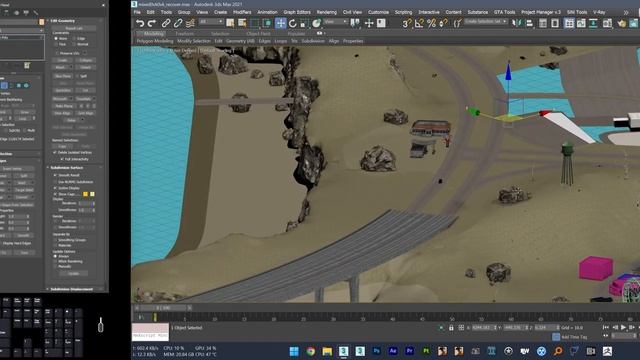Screen dimensions: 640x360
Task: Toggle Window/Crossing selection icon
Action: point(267,23)
